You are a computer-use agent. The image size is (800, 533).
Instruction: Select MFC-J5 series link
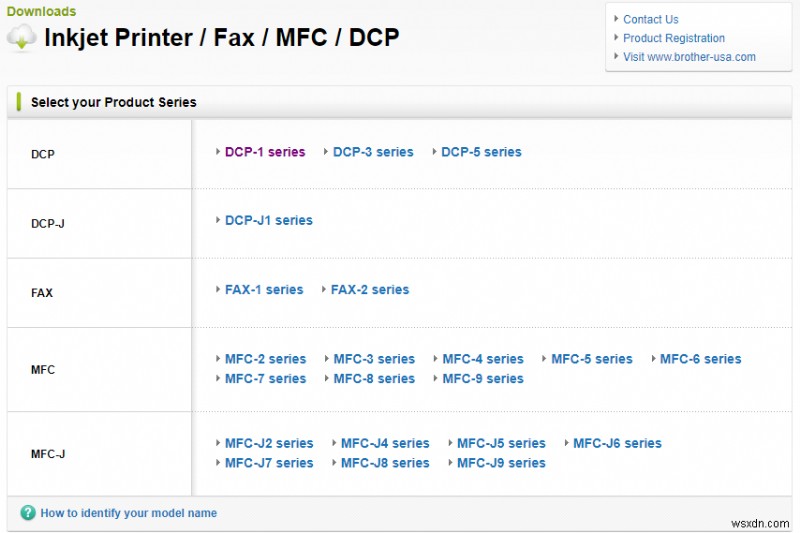(x=501, y=444)
